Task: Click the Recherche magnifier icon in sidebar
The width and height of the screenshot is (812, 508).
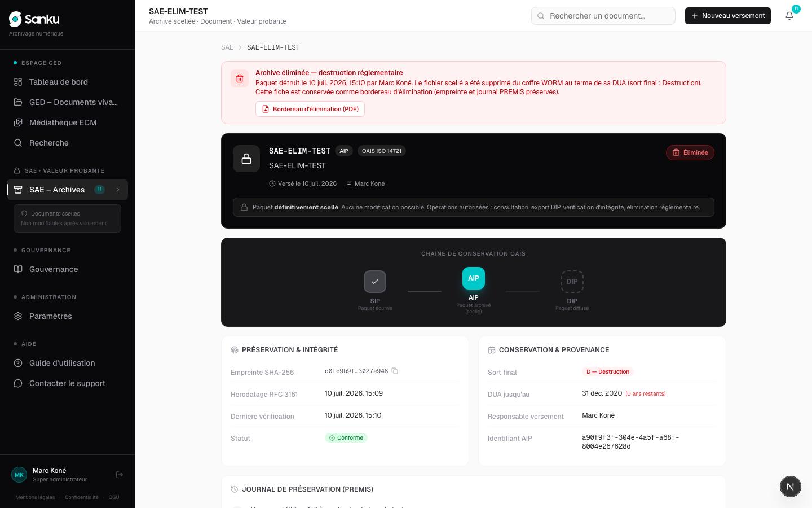Action: click(x=18, y=143)
